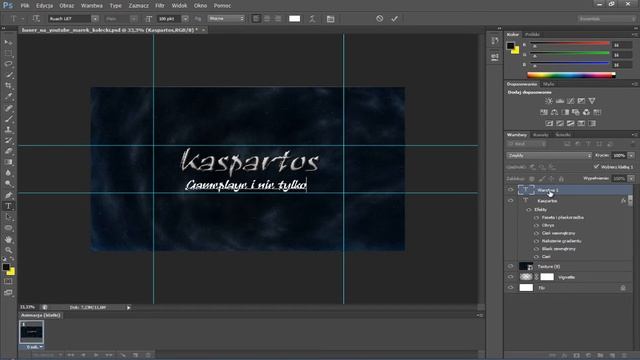Select the Healing Brush tool
Image resolution: width=640 pixels, height=360 pixels.
[x=8, y=108]
